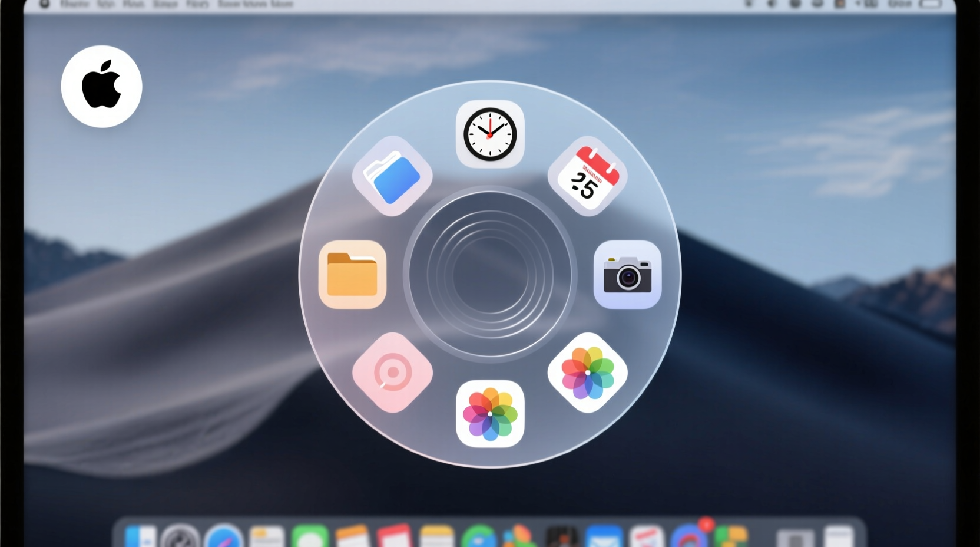
Task: Open the orange folder icon in the wheel
Action: pos(352,275)
